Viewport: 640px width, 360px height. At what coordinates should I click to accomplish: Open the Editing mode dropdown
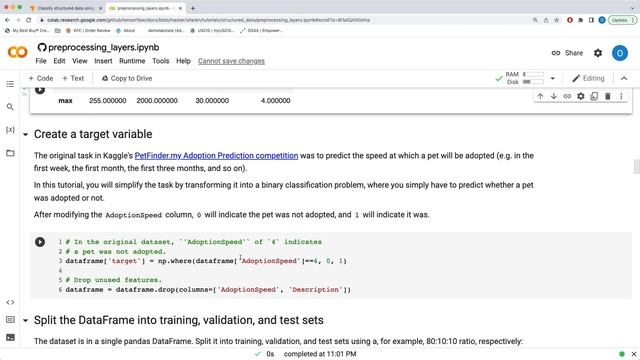(588, 78)
